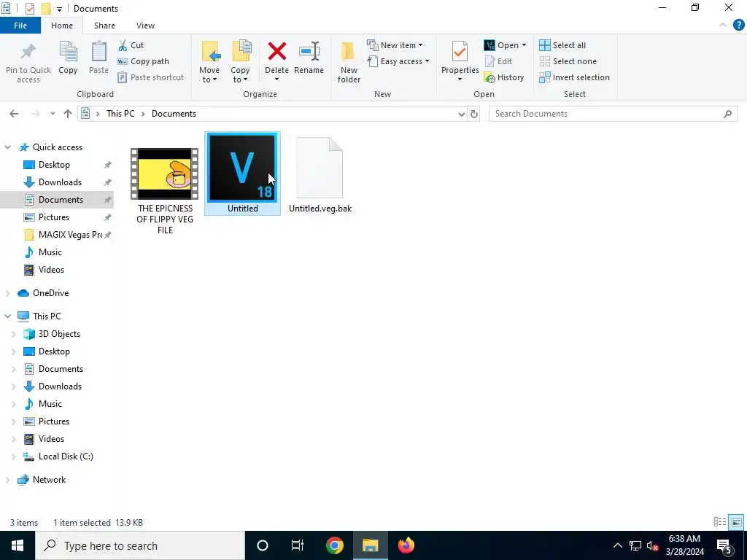Switch to large icons view layout

click(736, 522)
